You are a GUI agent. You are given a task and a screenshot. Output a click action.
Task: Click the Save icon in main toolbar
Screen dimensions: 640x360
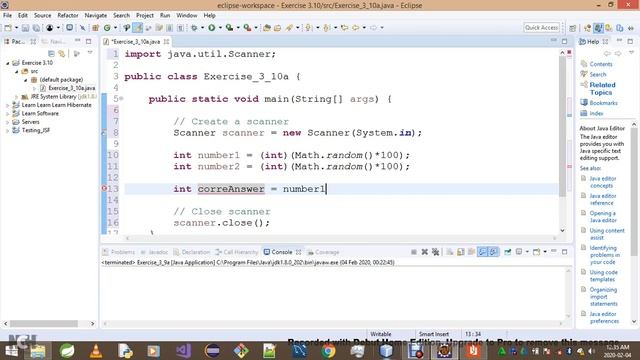pos(25,28)
